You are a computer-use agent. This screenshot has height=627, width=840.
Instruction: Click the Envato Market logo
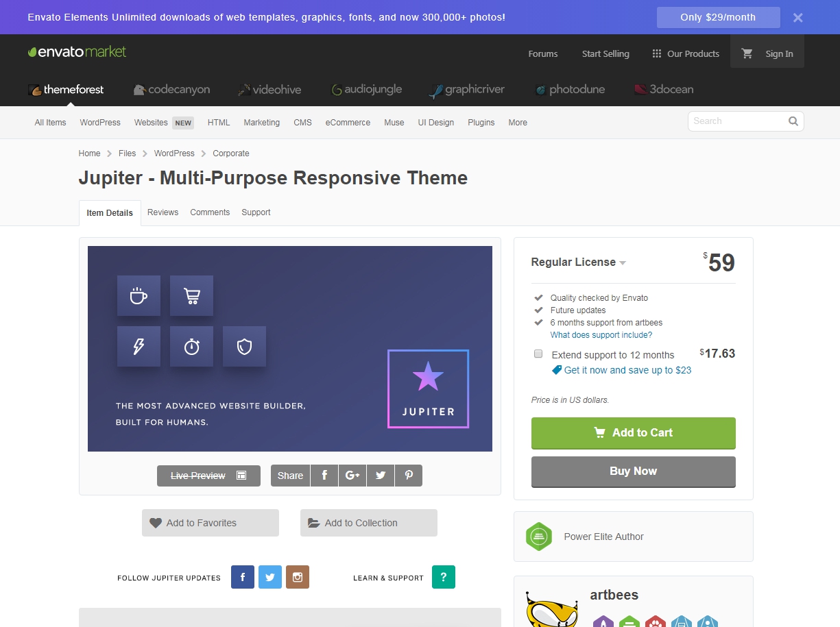(77, 52)
